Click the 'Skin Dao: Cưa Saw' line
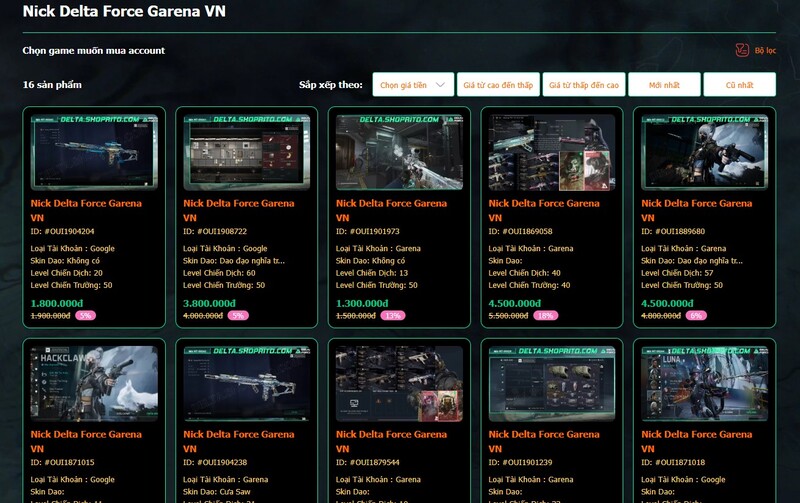 (x=217, y=492)
